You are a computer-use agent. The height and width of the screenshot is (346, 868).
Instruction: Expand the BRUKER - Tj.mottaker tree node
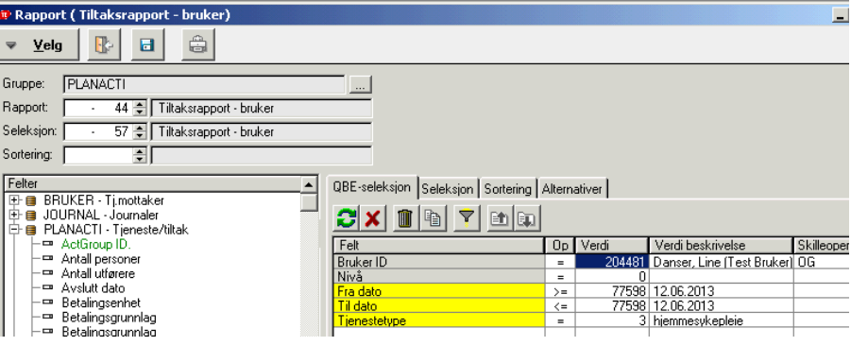click(x=14, y=200)
